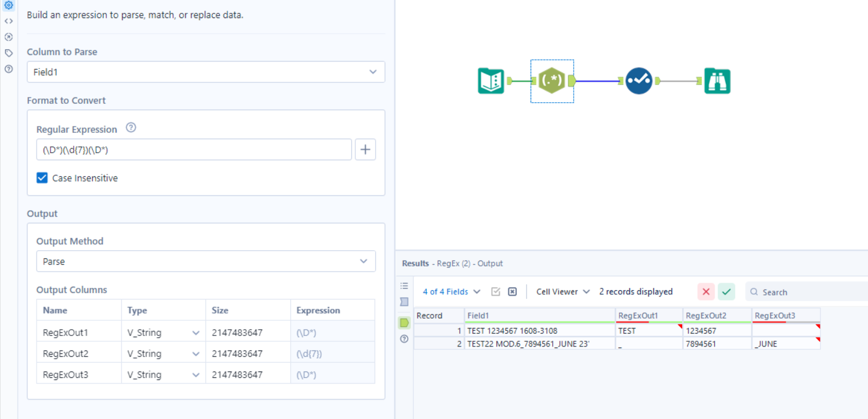Image resolution: width=868 pixels, height=419 pixels.
Task: Click the red X filter in Results toolbar
Action: [706, 291]
